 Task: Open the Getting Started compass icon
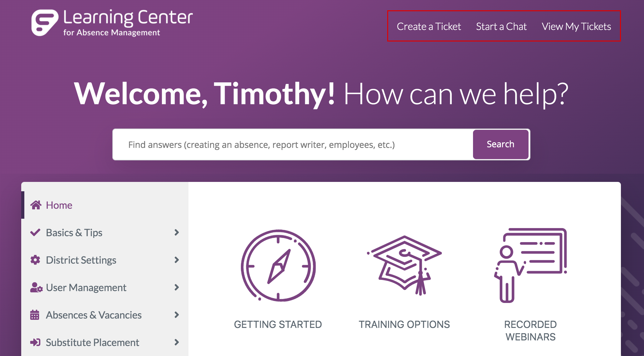[278, 266]
